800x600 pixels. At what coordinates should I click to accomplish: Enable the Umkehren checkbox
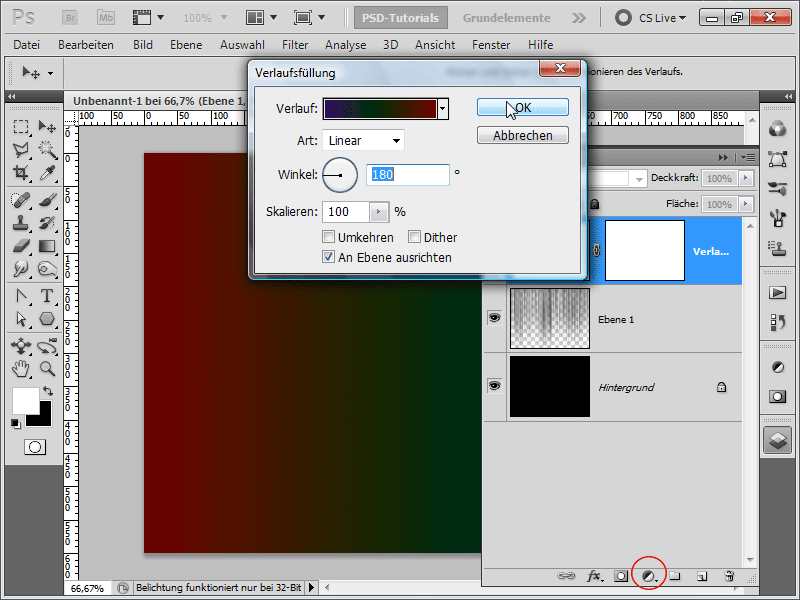329,237
